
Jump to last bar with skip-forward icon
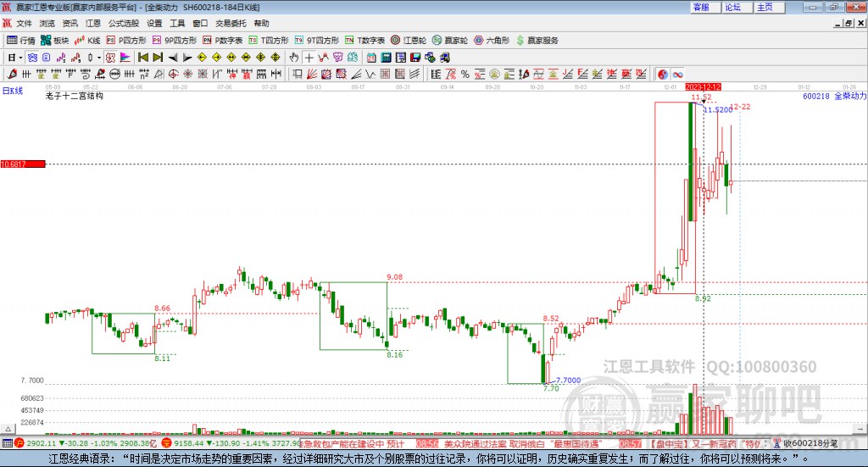pyautogui.click(x=158, y=58)
